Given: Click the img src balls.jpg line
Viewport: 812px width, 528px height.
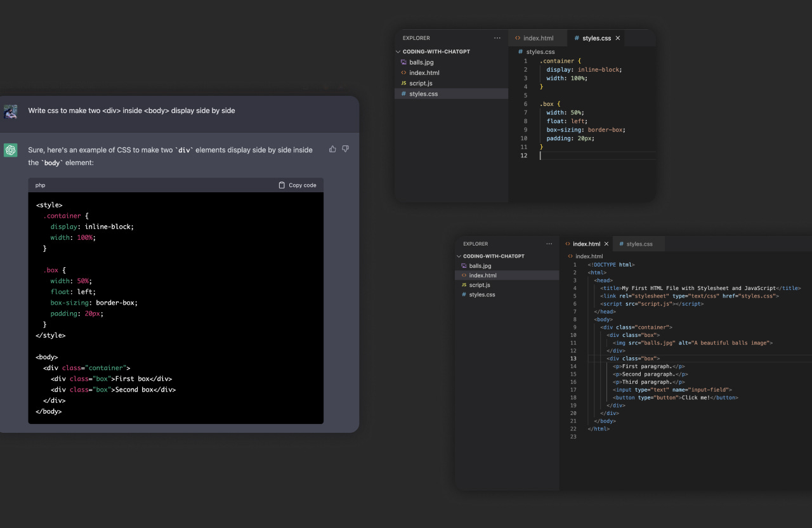Looking at the screenshot, I should (693, 343).
